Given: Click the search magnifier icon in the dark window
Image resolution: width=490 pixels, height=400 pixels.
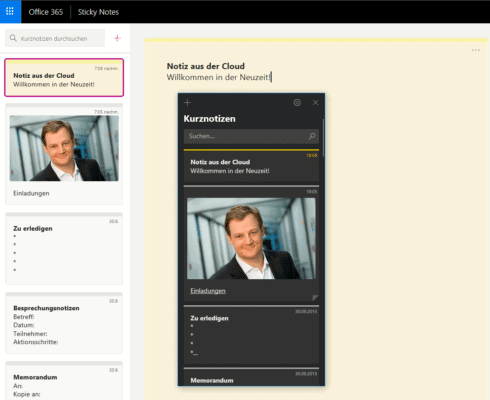Looking at the screenshot, I should (x=312, y=136).
